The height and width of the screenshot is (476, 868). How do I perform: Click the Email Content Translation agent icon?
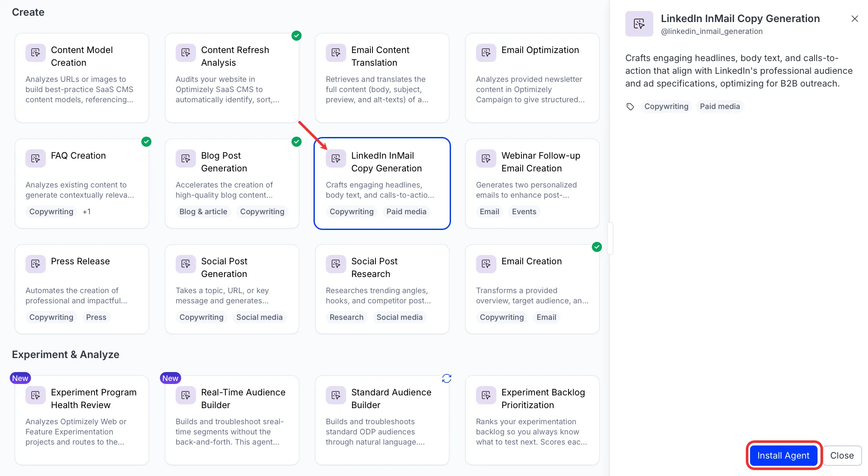click(336, 53)
